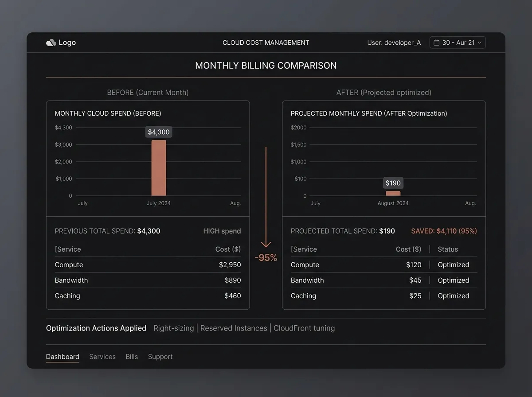Click the Optimized status in Compute row

coord(454,265)
